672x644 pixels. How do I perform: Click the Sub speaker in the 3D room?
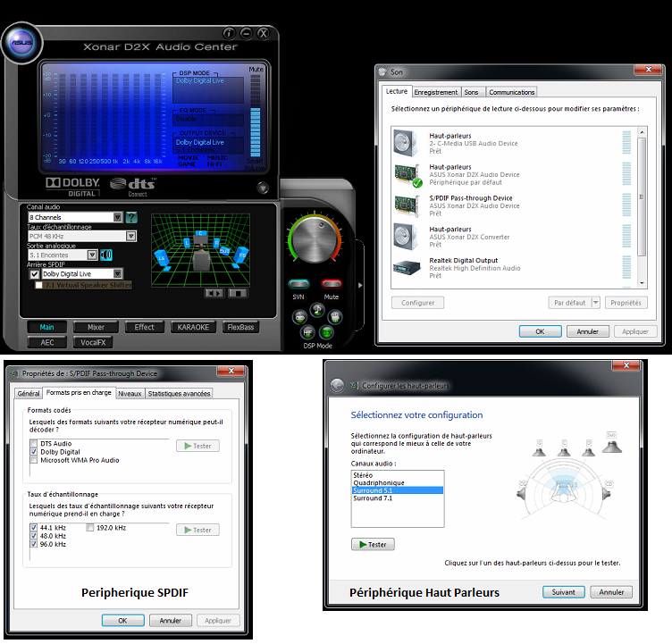coord(224,252)
